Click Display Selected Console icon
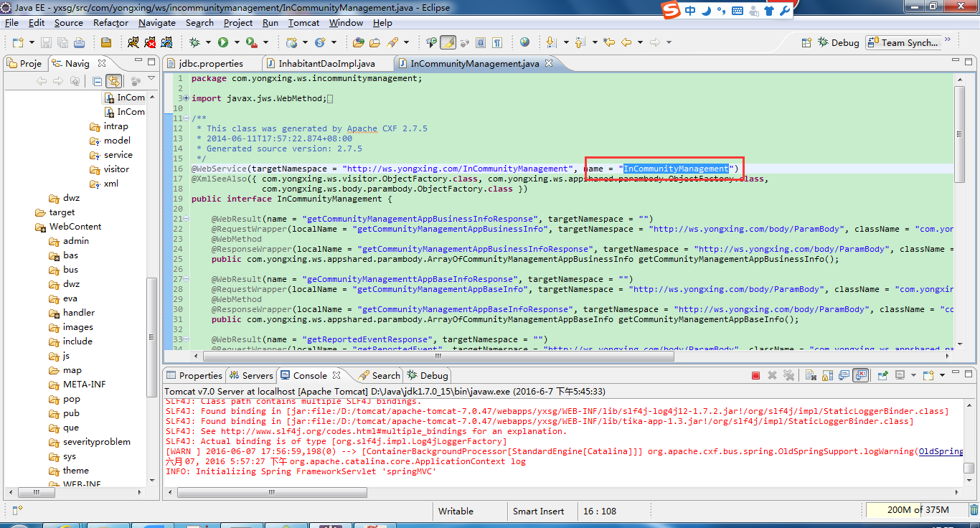 [x=900, y=375]
